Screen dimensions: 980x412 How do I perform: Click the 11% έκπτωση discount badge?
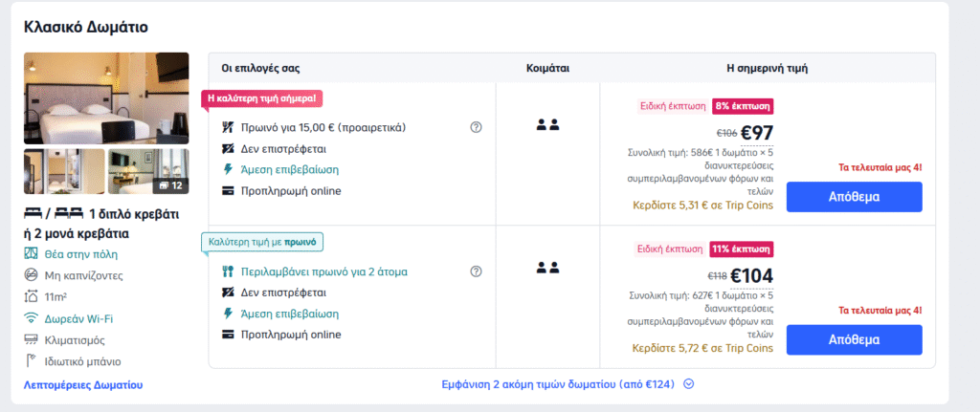coord(741,249)
